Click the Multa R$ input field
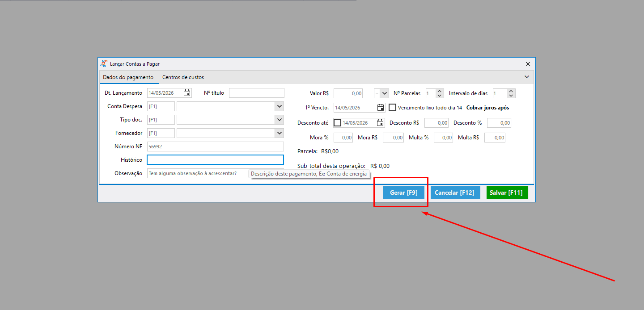This screenshot has height=310, width=644. (495, 138)
